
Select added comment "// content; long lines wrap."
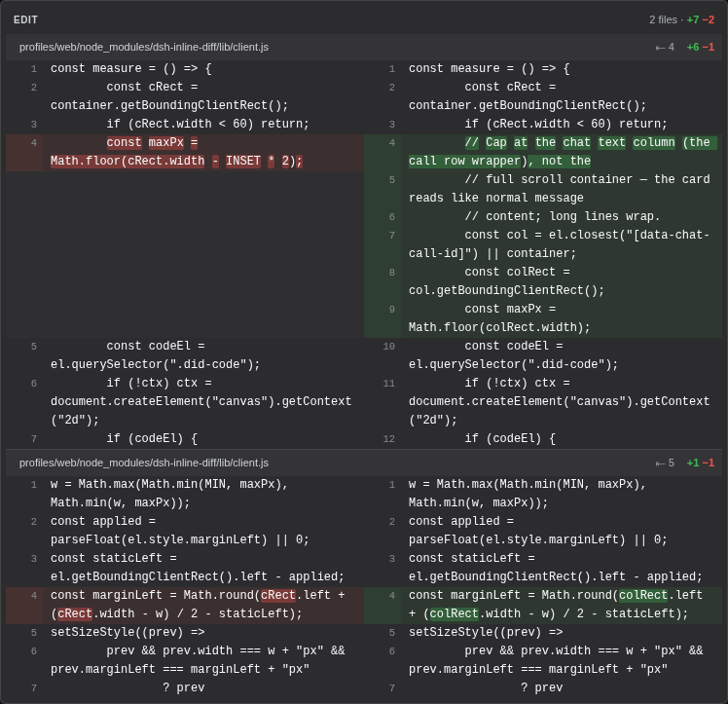(543, 217)
